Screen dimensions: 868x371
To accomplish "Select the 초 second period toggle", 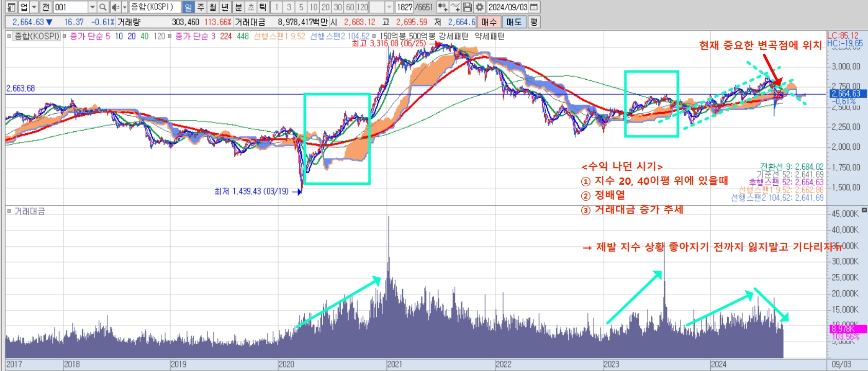I will pyautogui.click(x=251, y=7).
